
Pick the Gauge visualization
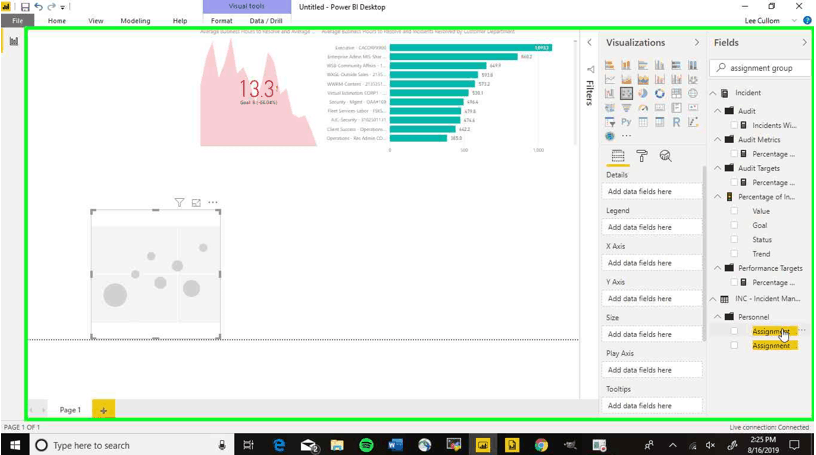[x=643, y=108]
